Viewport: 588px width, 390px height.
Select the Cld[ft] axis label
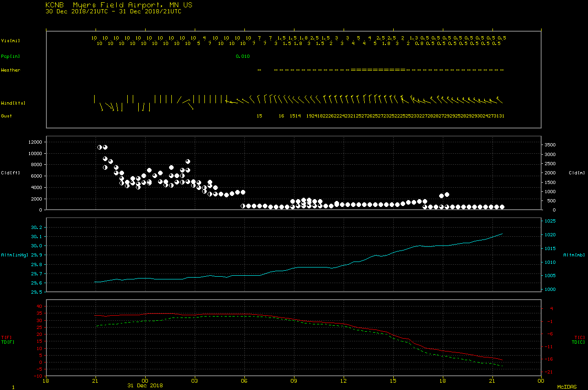[x=10, y=173]
